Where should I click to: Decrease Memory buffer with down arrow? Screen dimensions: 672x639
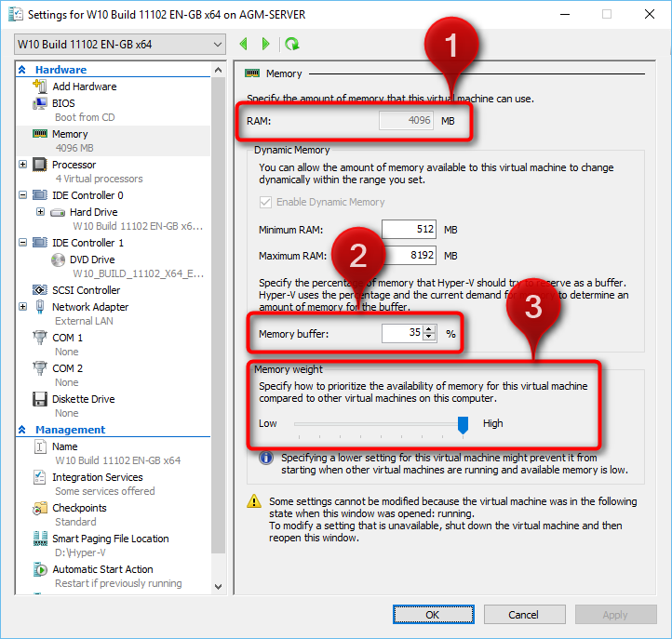(429, 337)
